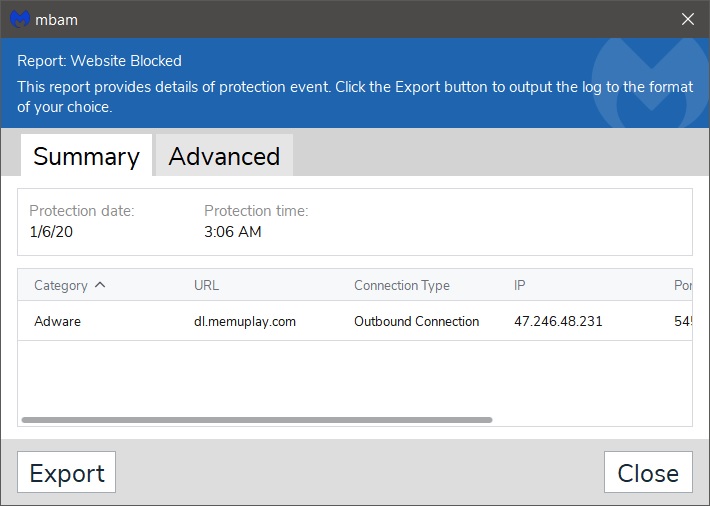This screenshot has width=710, height=506.
Task: Click the partially visible Port column header
Action: click(x=683, y=285)
